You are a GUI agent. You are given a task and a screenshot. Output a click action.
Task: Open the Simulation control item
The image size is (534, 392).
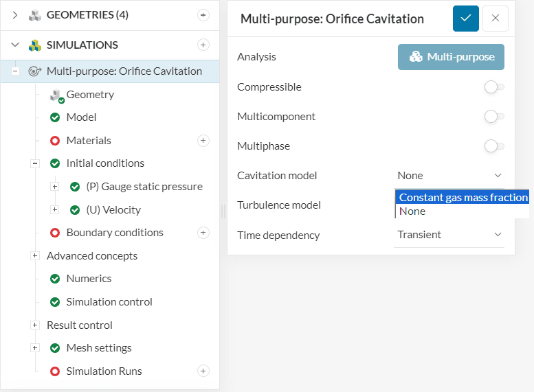coord(109,302)
